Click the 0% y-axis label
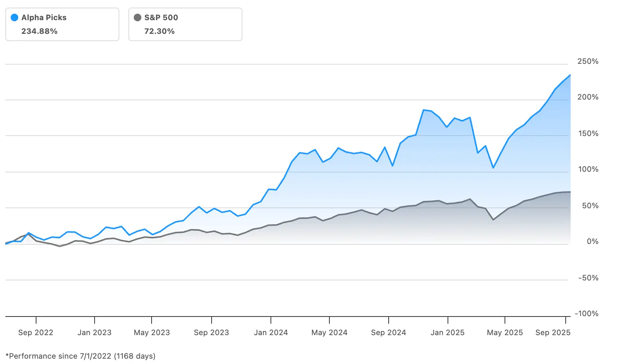Image resolution: width=617 pixels, height=364 pixels. click(x=592, y=241)
